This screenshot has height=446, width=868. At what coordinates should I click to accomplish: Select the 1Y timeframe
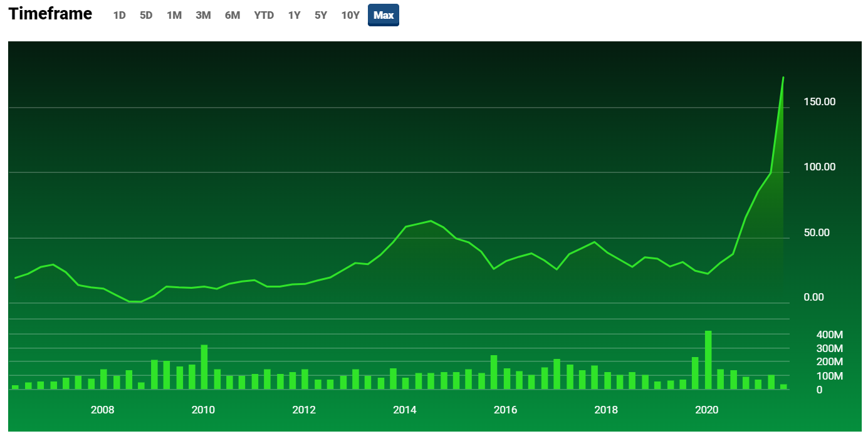pyautogui.click(x=294, y=15)
